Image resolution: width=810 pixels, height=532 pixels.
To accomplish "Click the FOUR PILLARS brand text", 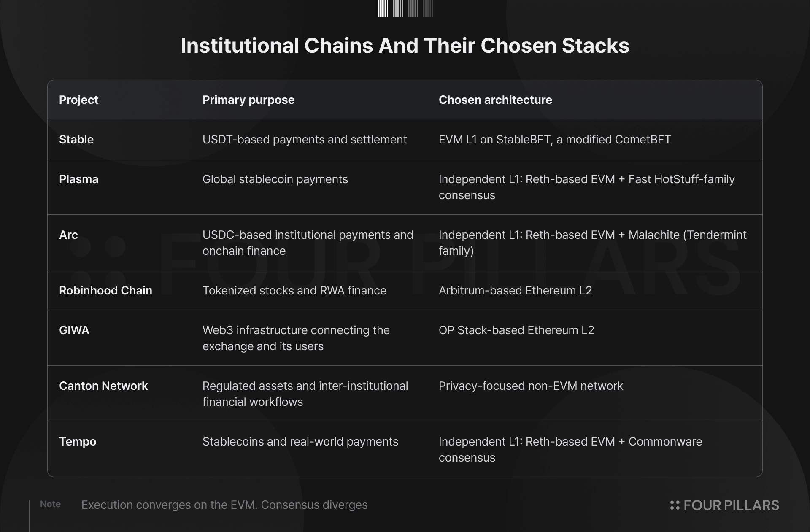I will pos(731,505).
